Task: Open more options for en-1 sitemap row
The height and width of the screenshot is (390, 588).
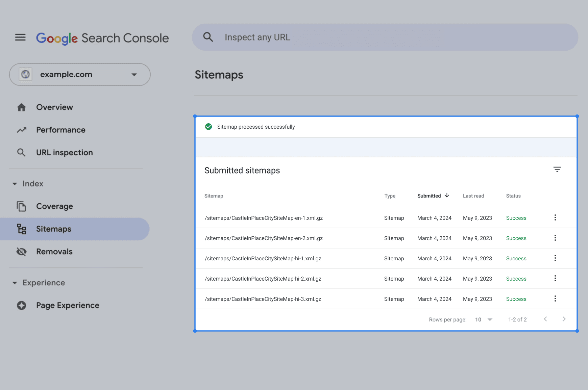Action: click(x=555, y=218)
